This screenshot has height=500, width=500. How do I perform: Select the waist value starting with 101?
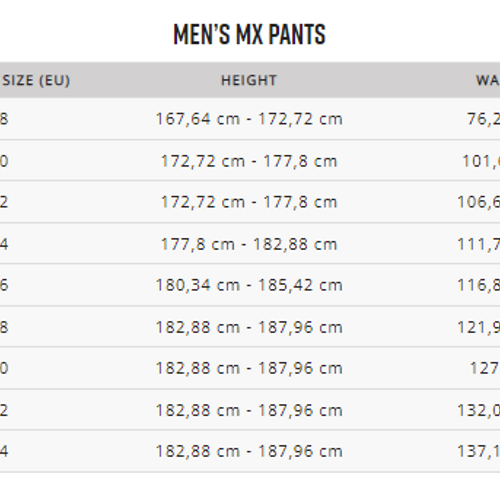[x=481, y=161]
